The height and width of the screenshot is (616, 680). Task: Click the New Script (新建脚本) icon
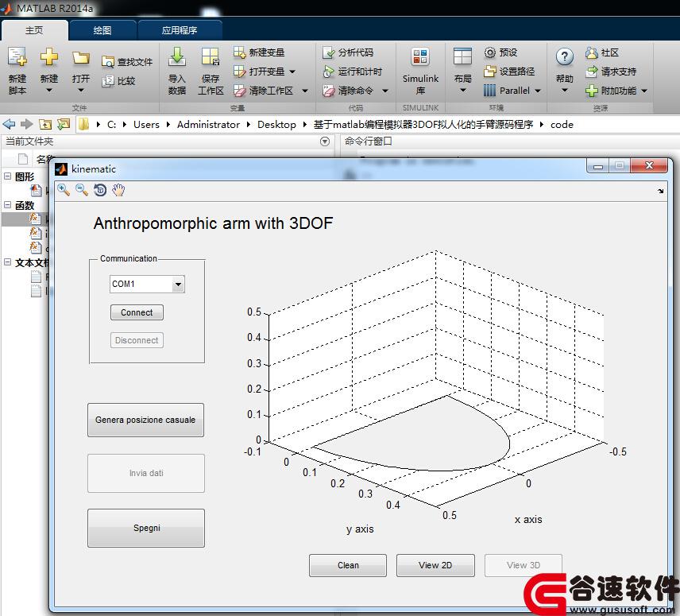pos(17,56)
